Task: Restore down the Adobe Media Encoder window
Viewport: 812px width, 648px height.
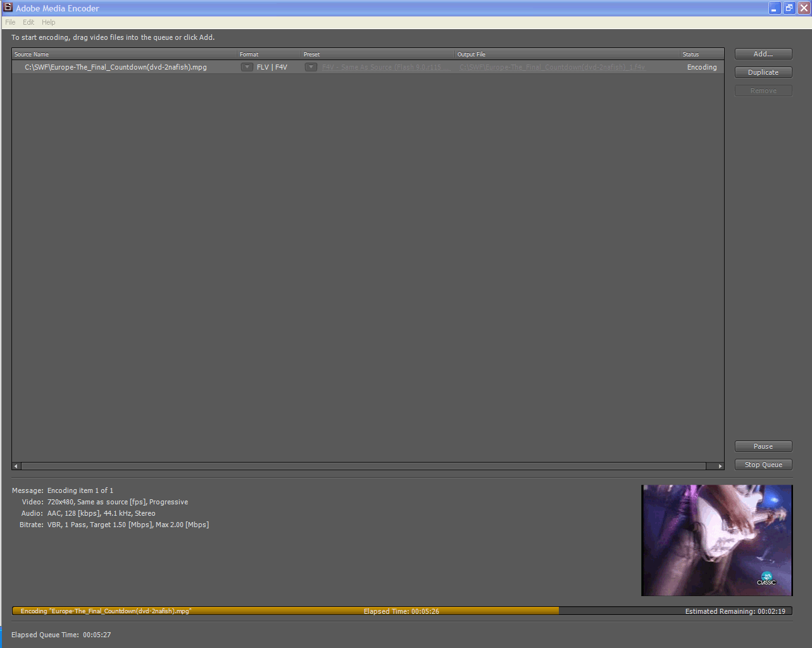Action: point(789,8)
